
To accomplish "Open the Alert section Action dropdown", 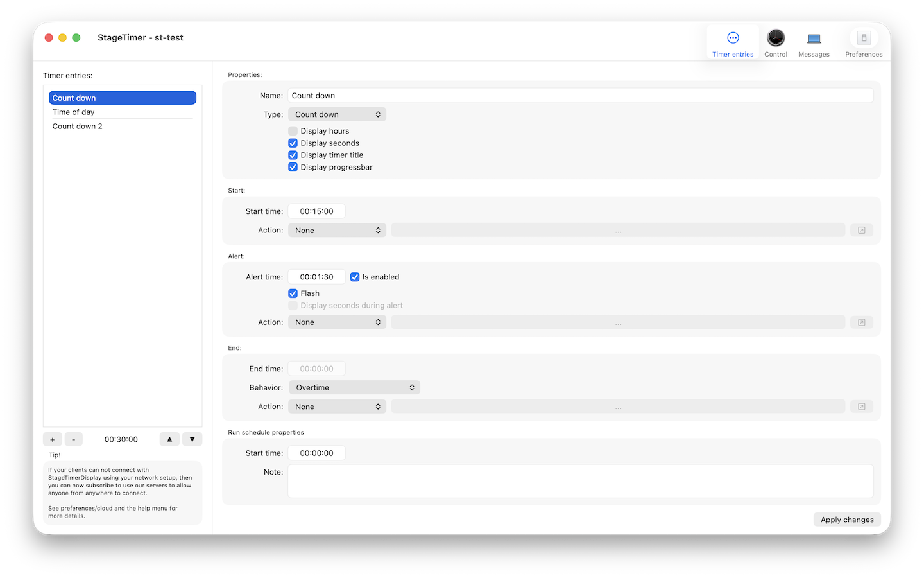I will [337, 322].
